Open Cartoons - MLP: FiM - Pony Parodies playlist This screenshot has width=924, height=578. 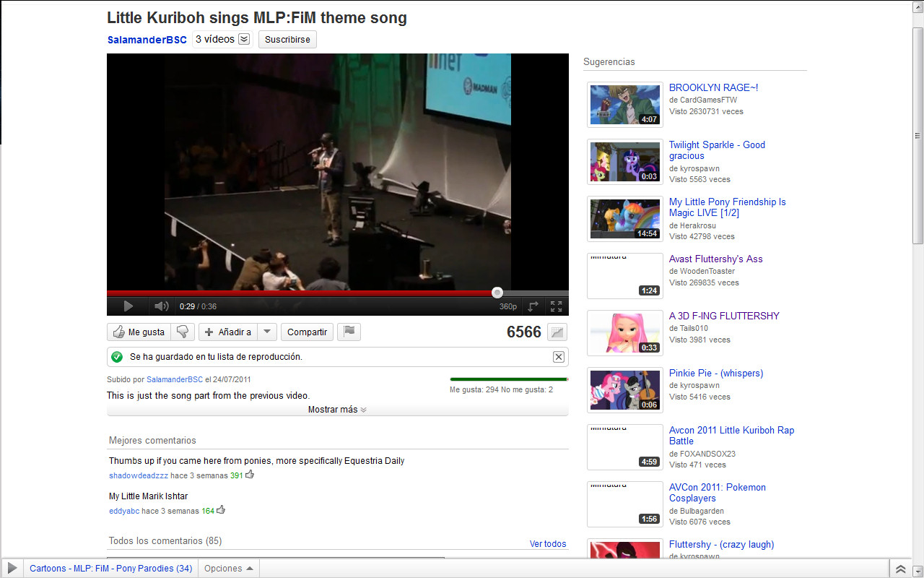pyautogui.click(x=111, y=569)
